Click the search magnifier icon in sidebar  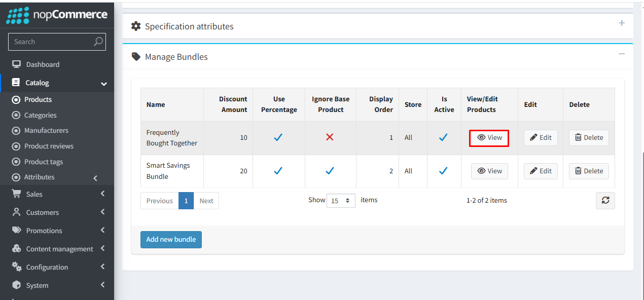[x=98, y=42]
